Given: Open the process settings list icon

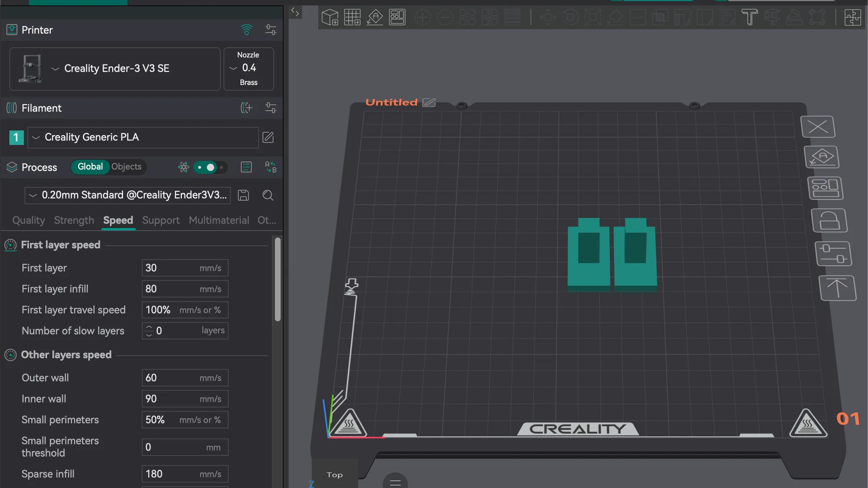Looking at the screenshot, I should (x=246, y=167).
